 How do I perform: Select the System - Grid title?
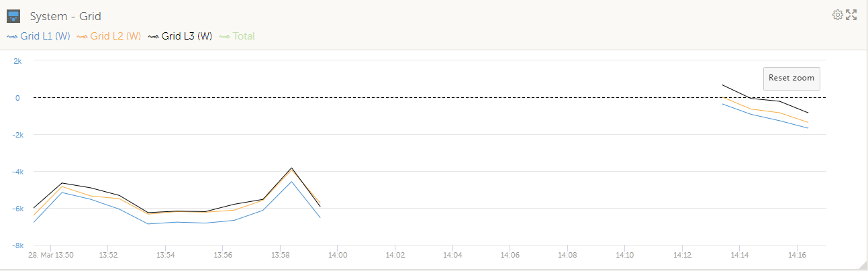coord(66,16)
